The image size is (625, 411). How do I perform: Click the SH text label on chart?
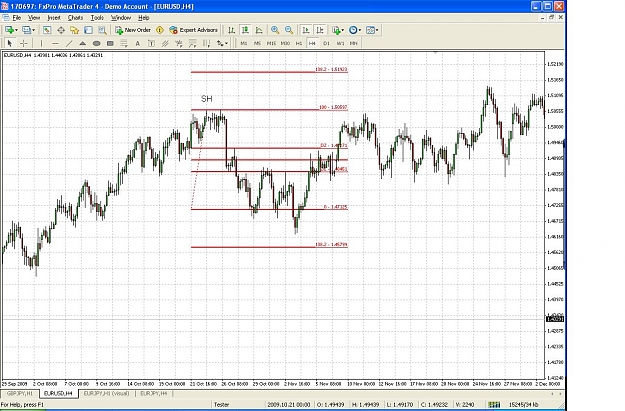(x=207, y=98)
